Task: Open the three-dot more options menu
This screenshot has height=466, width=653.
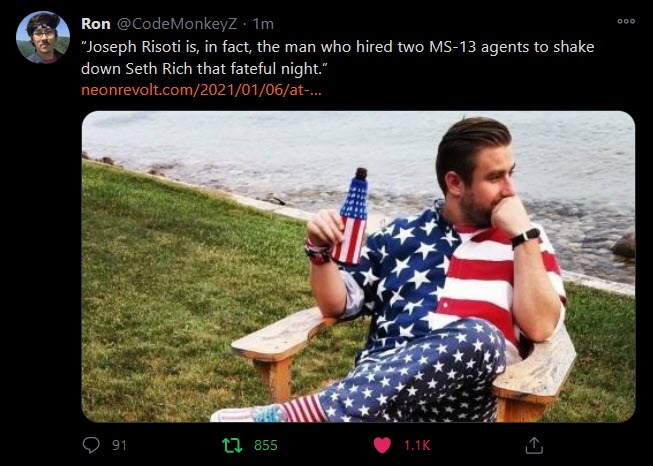Action: click(x=626, y=21)
